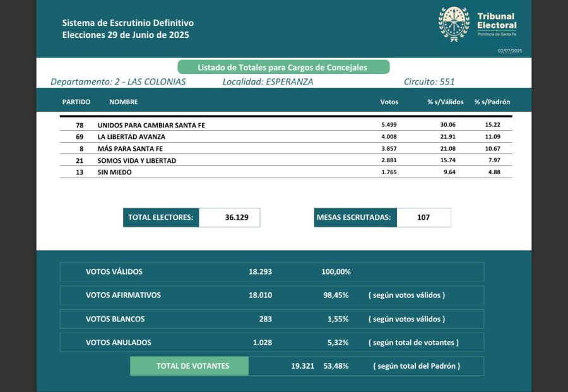Click the TOTAL ELECTORES value field 36.129

pyautogui.click(x=230, y=217)
